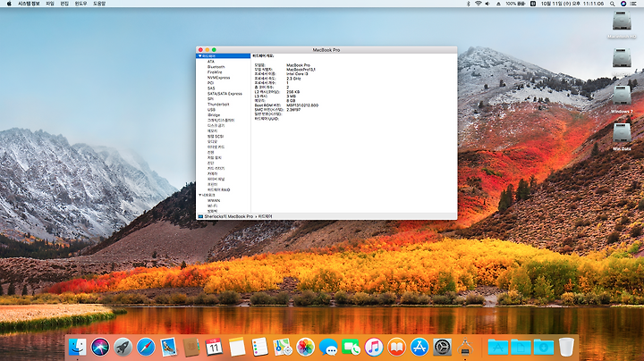Open the Maps app in Dock

click(283, 347)
